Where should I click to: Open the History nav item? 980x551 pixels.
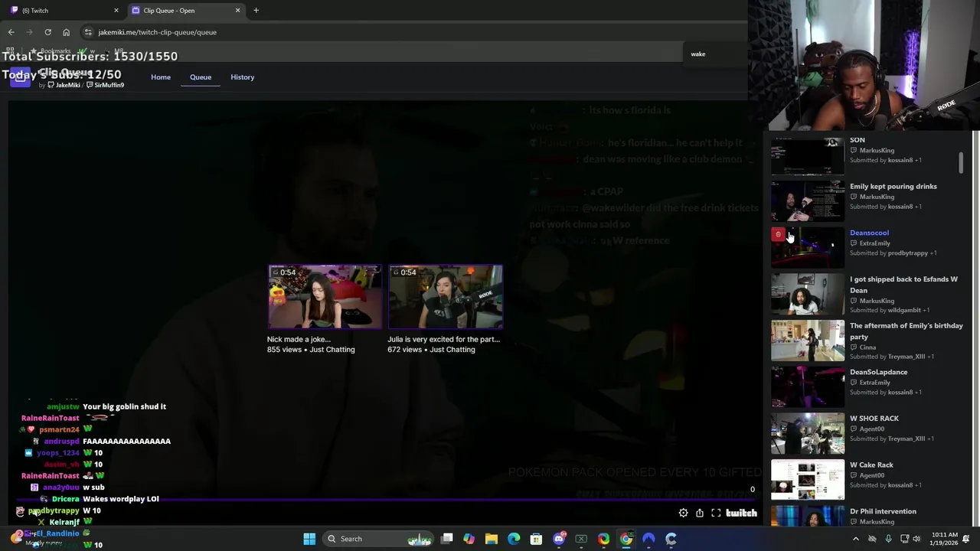point(242,77)
